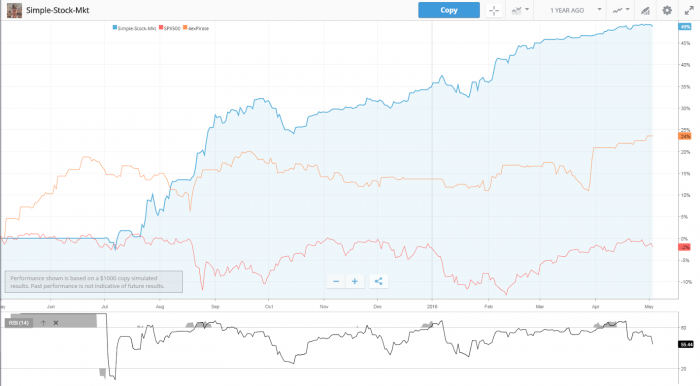Image resolution: width=700 pixels, height=386 pixels.
Task: Move RSI panel up with arrow icon
Action: (43, 323)
